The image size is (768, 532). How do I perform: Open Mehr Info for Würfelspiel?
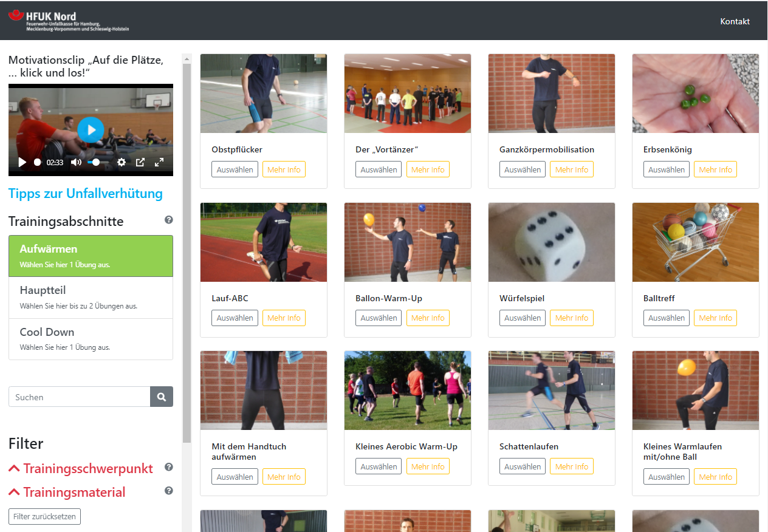(x=572, y=318)
